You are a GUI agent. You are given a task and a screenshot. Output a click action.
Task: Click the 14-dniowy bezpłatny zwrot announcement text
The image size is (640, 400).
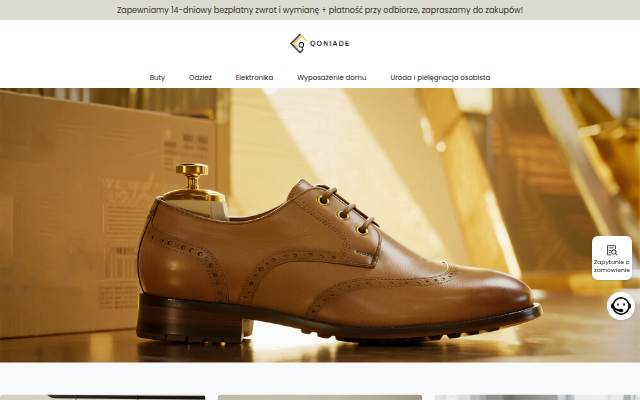tap(320, 10)
